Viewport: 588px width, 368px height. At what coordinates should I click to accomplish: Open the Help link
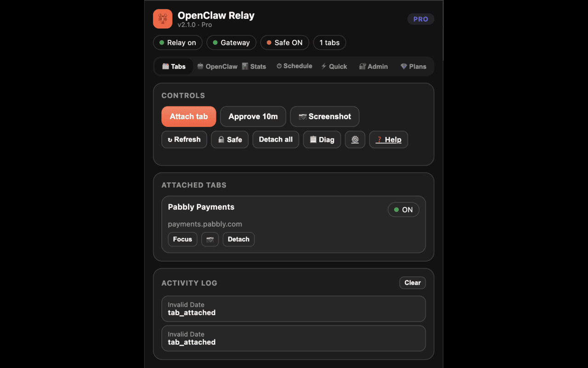point(389,139)
